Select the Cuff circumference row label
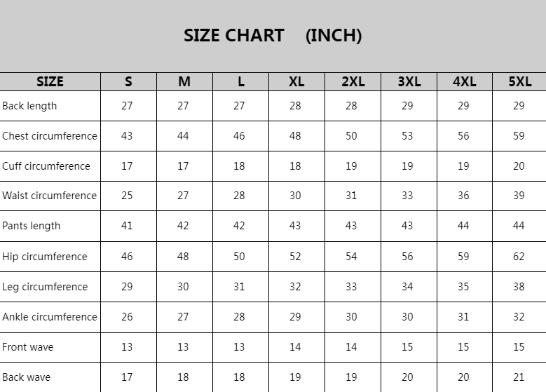 click(x=46, y=166)
